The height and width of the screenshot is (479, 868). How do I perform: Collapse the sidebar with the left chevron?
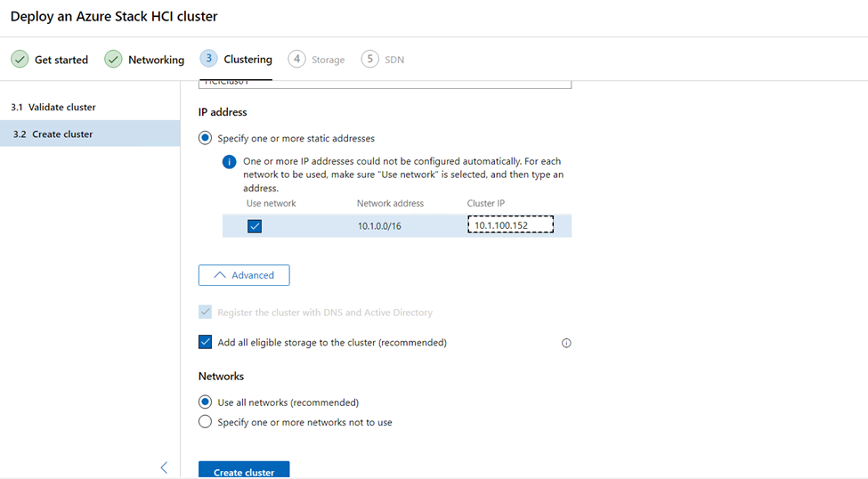164,467
